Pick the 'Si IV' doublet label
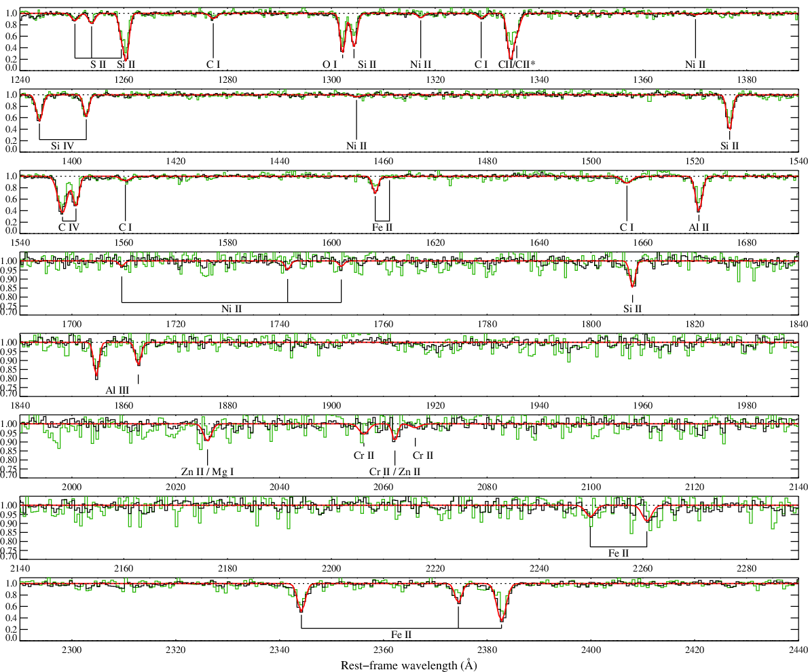Screen dimensions: 808x672 point(62,146)
